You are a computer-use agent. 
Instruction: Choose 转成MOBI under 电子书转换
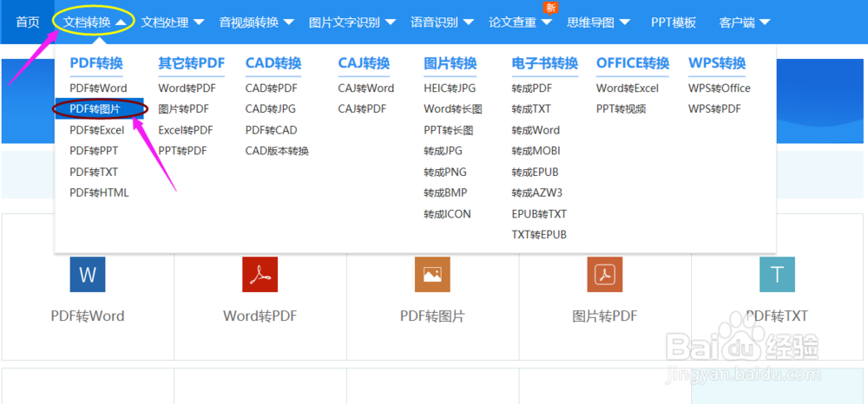(x=536, y=151)
